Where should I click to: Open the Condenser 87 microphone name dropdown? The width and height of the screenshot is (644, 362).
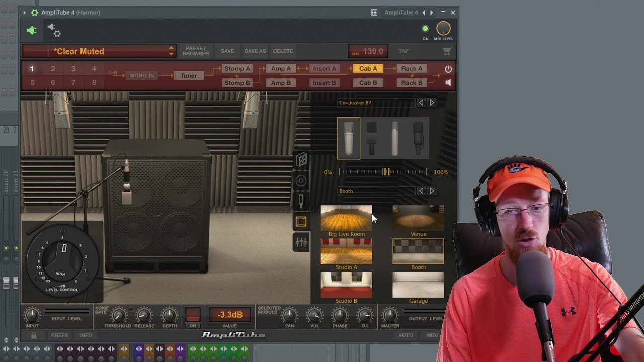(x=376, y=103)
